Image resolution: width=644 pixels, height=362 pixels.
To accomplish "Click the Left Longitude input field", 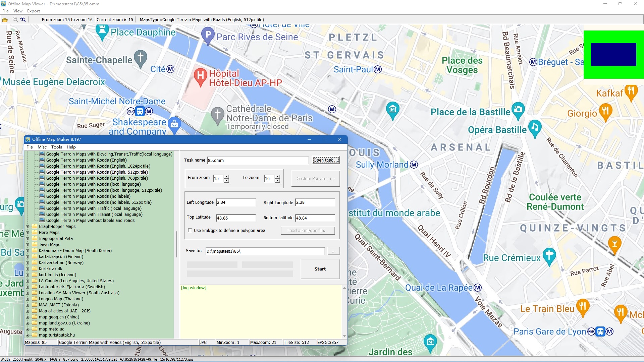I will tap(236, 202).
